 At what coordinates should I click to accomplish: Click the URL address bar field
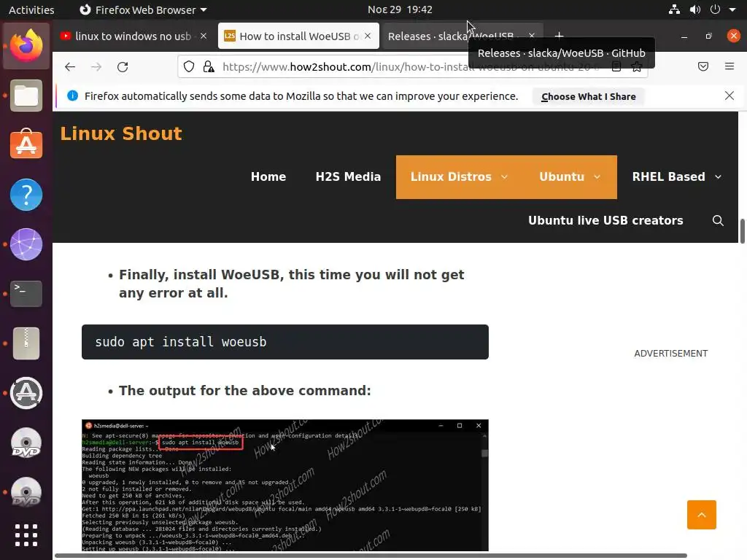click(x=413, y=66)
